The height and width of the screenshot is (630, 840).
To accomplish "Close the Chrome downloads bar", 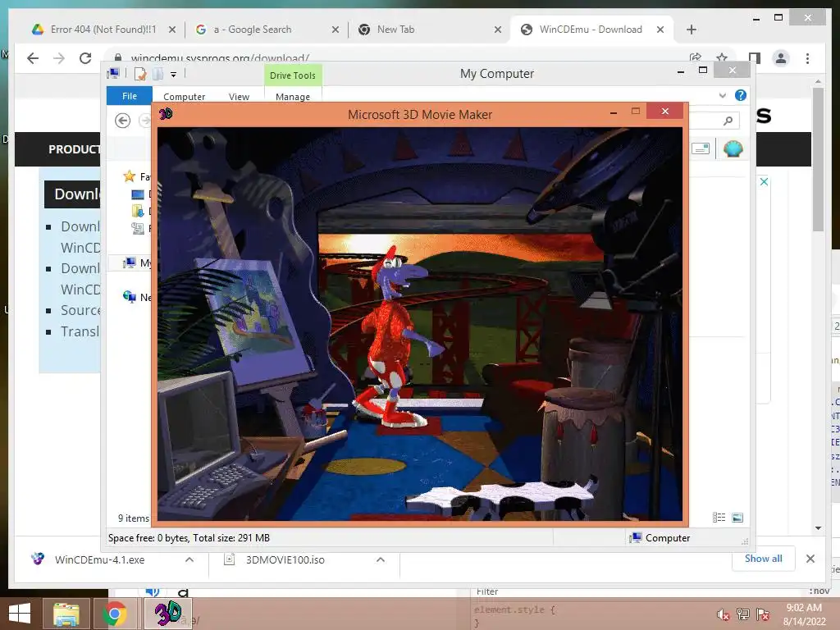I will click(810, 559).
